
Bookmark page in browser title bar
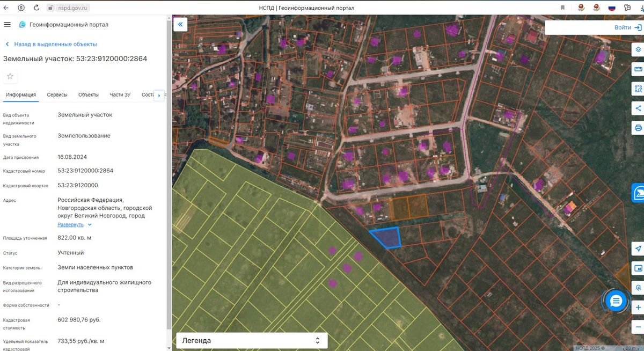(562, 8)
